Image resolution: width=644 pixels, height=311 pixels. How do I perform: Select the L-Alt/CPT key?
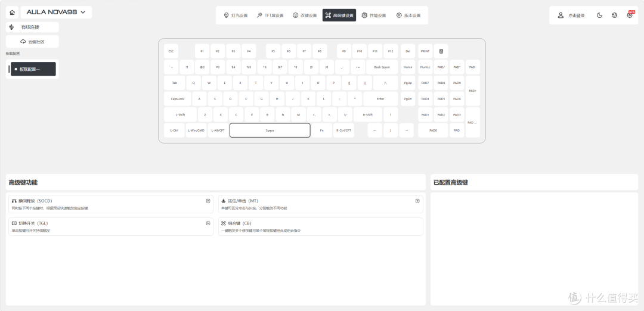point(218,130)
